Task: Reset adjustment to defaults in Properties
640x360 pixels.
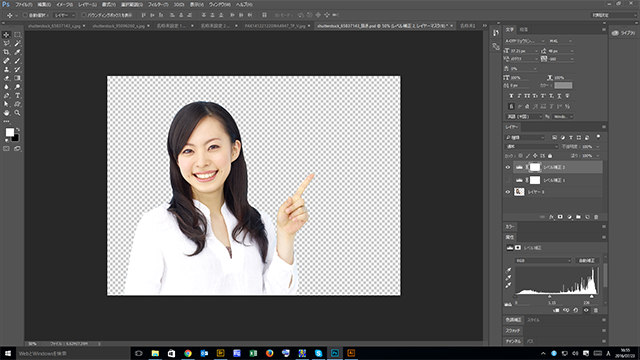Action: [576, 310]
